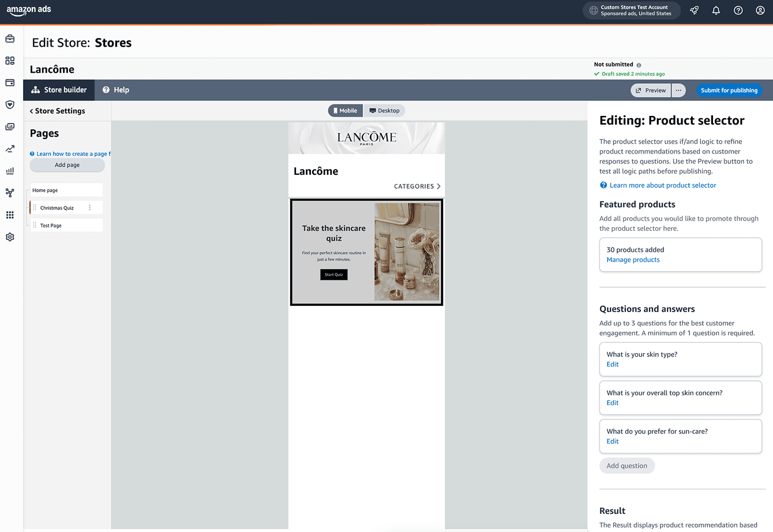Select the Test Page in pages list
Image resolution: width=773 pixels, height=532 pixels.
[x=66, y=226]
